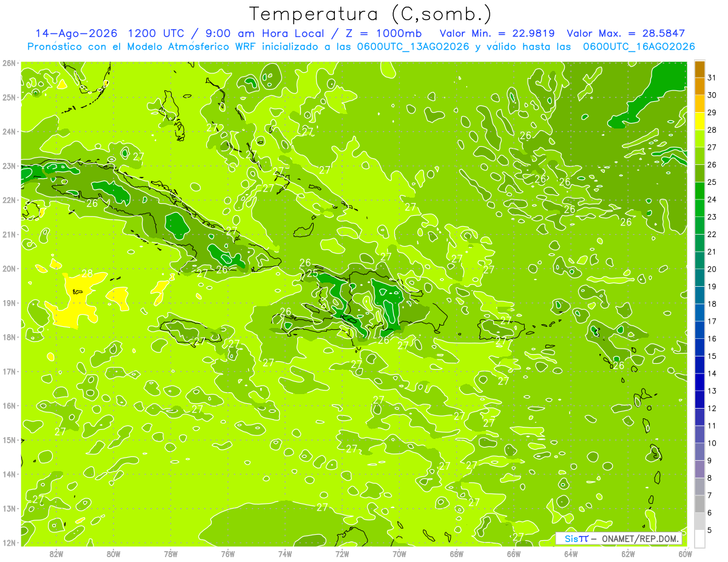The height and width of the screenshot is (562, 728).
Task: Click the latitude axis label "21N"
Action: pos(8,234)
